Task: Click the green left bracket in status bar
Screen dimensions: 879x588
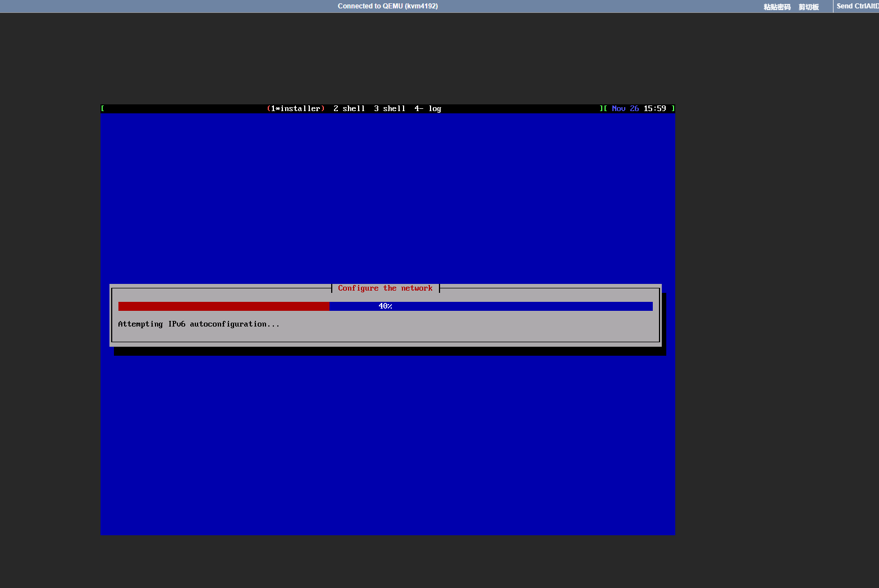Action: 103,108
